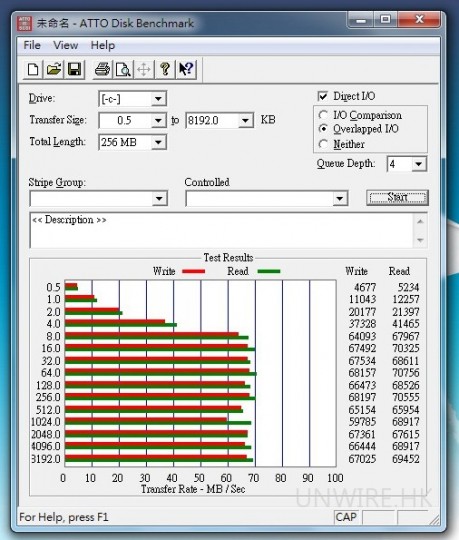The image size is (459, 540).
Task: Click the Write value 67025
Action: 362,459
